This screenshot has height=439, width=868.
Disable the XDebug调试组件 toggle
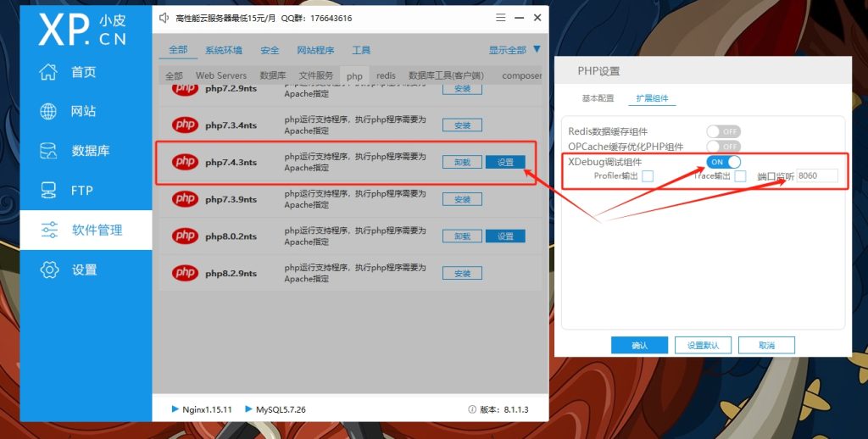(x=723, y=162)
